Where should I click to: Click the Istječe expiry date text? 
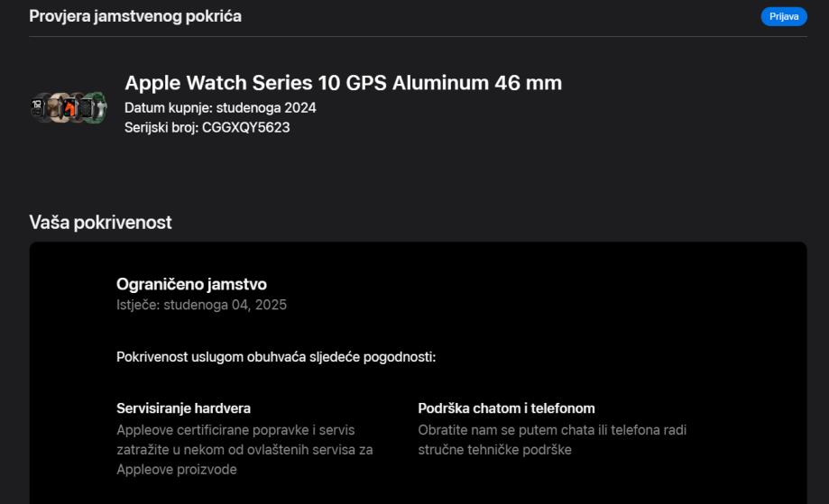click(x=201, y=305)
